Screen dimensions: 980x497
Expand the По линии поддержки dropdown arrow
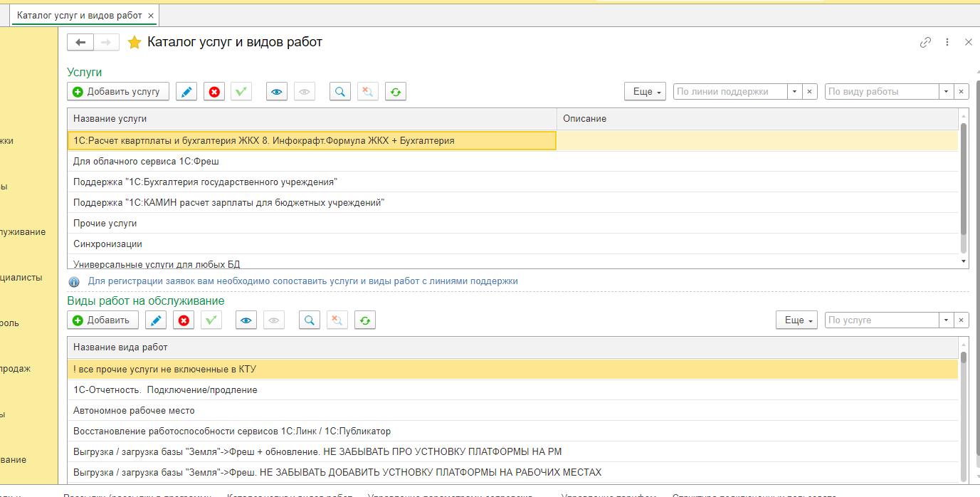pyautogui.click(x=795, y=92)
